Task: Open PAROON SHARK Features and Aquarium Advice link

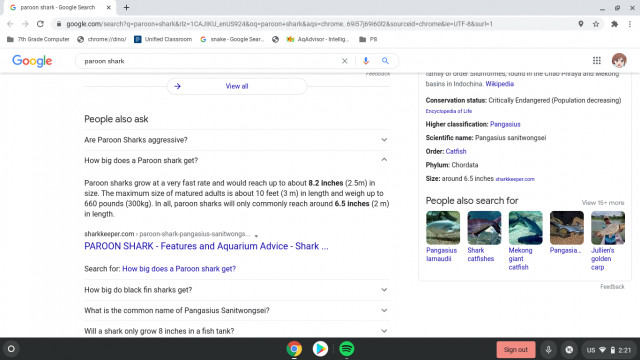Action: (206, 246)
